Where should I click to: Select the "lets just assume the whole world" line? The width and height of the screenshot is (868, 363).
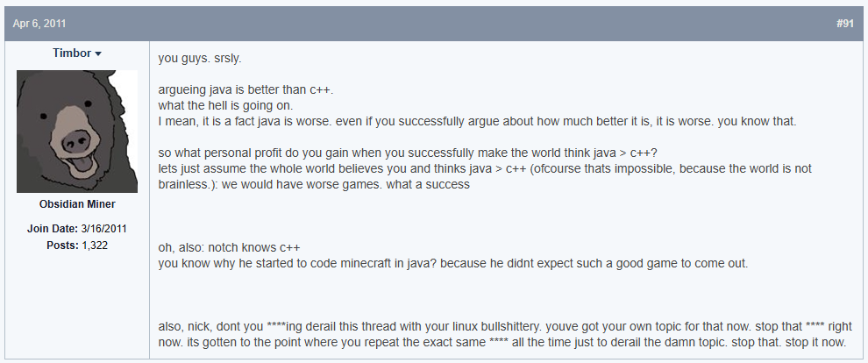(485, 168)
